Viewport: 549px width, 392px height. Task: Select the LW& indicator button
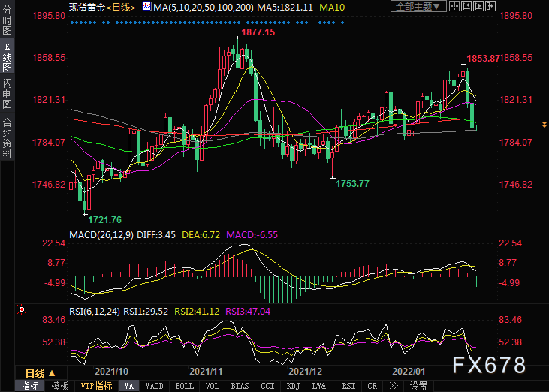pos(319,386)
